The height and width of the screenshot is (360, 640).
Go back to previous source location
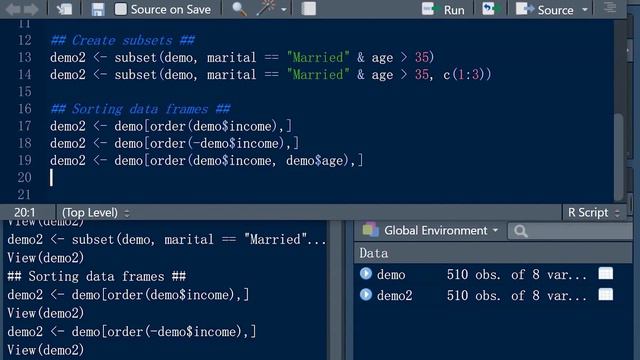click(x=13, y=9)
